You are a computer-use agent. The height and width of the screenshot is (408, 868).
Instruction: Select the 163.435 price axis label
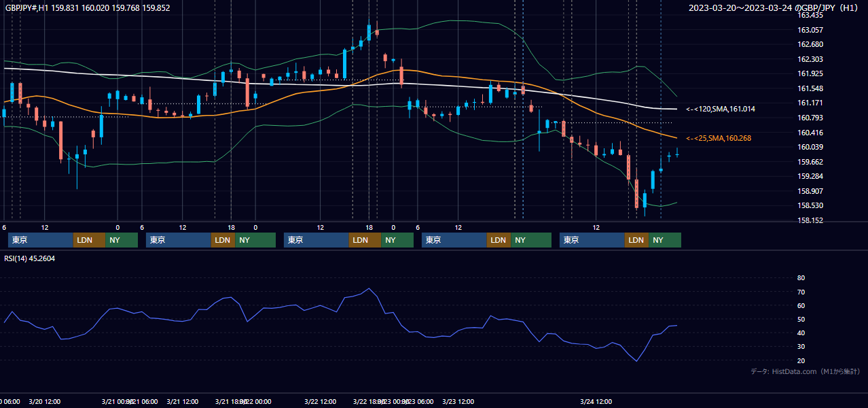click(x=810, y=15)
